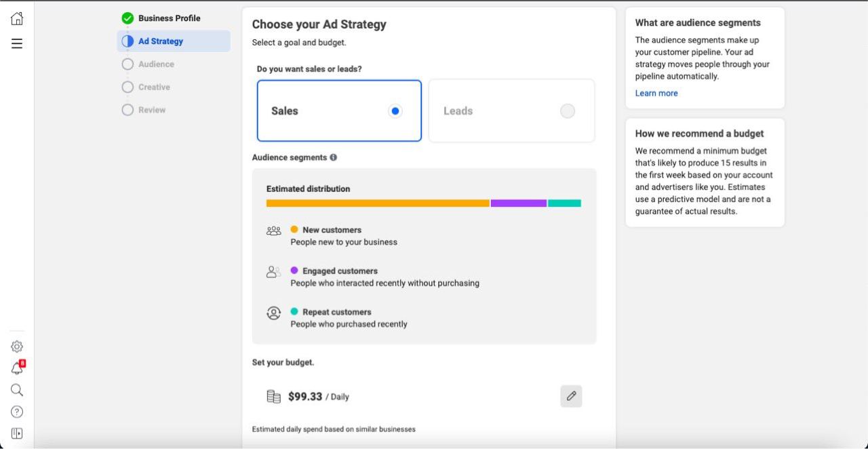This screenshot has width=868, height=449.
Task: Click the $99.33 daily budget value
Action: (305, 397)
